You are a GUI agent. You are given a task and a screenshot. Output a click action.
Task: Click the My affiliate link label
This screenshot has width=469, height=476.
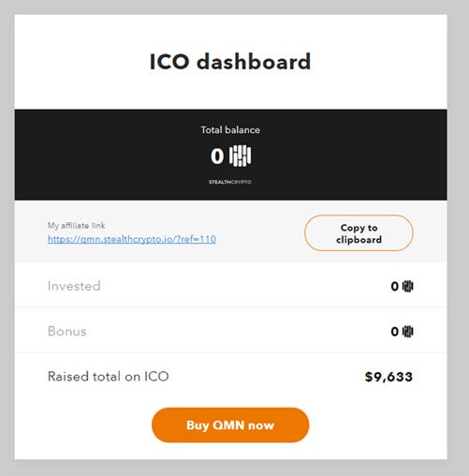click(x=76, y=226)
